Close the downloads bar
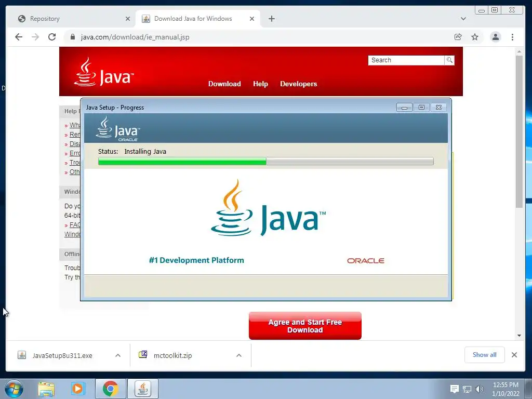Screen dimensions: 532x399 [514, 354]
